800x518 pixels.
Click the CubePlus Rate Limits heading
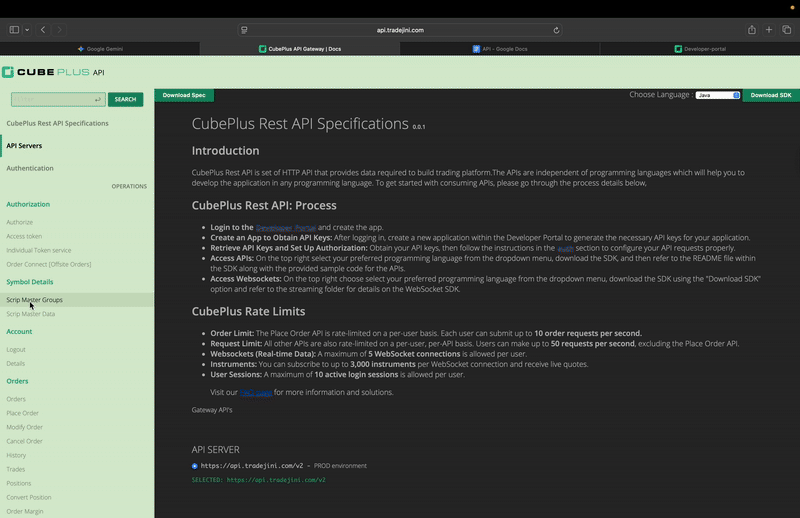pos(248,311)
